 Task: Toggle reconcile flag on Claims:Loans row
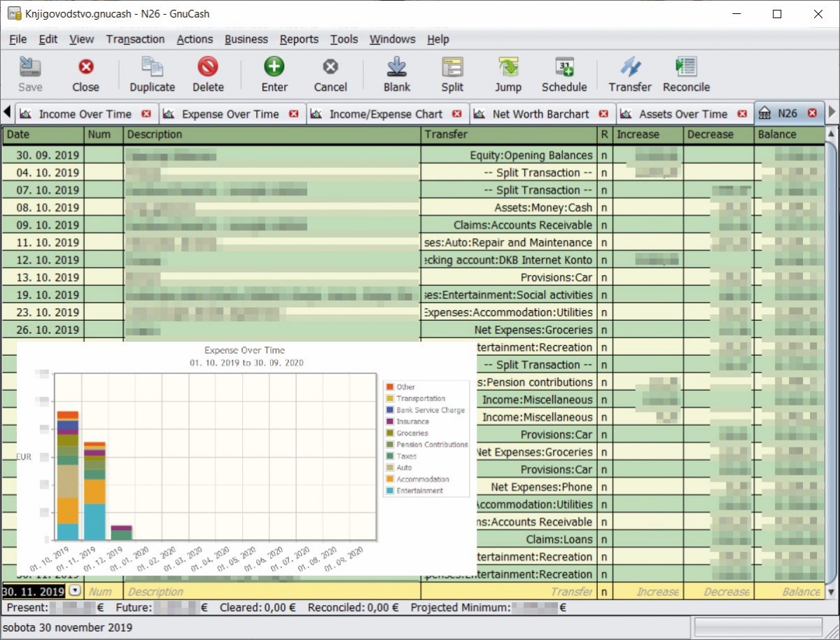[605, 539]
